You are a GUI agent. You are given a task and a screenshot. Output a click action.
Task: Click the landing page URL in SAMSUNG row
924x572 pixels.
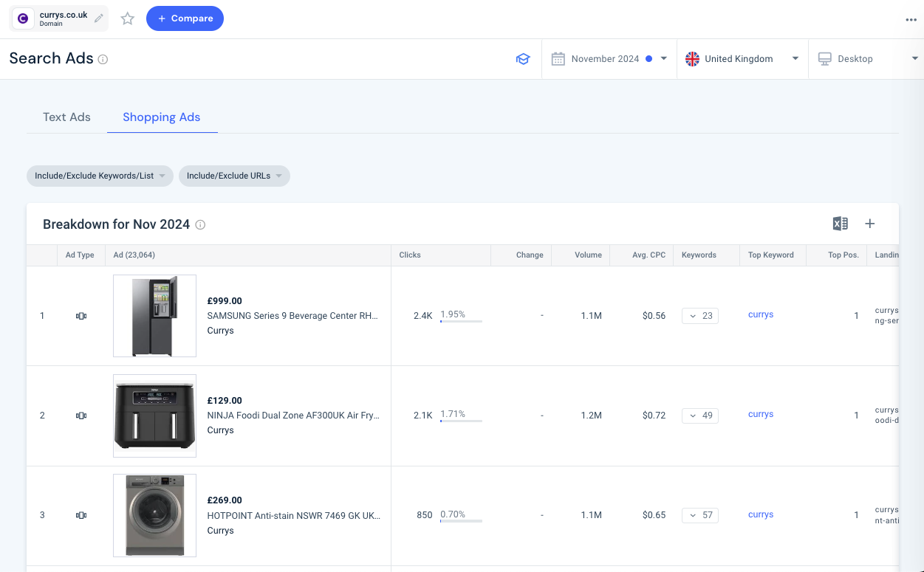tap(886, 316)
